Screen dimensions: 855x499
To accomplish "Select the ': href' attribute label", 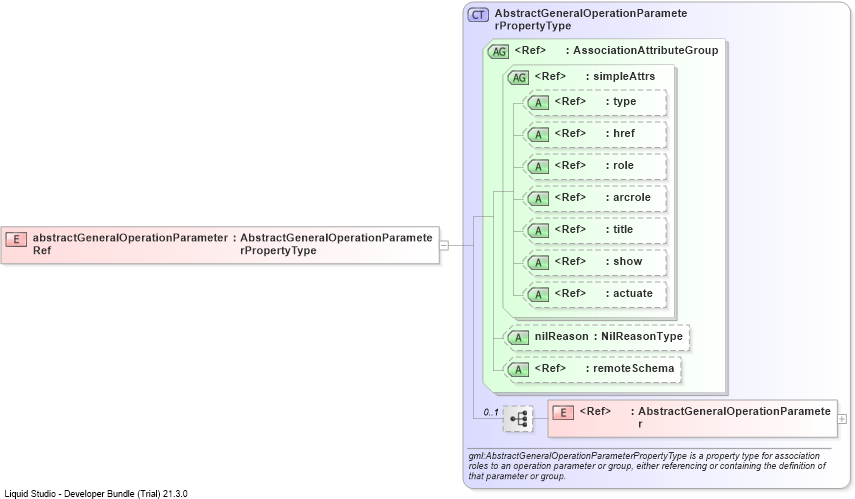I will click(x=620, y=134).
